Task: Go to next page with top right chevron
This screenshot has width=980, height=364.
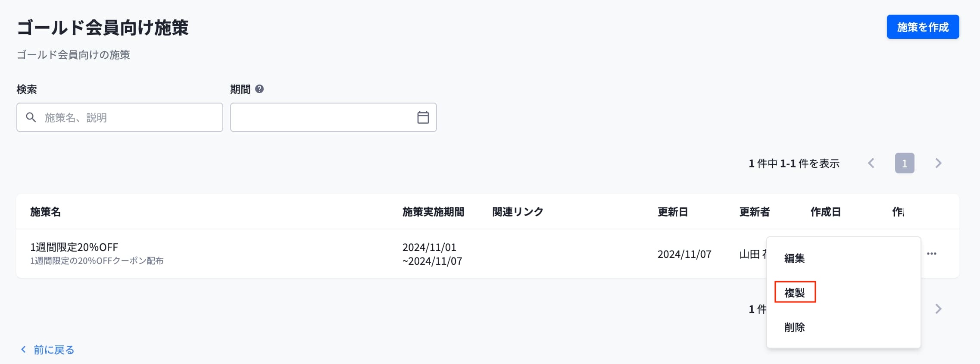Action: pyautogui.click(x=938, y=163)
